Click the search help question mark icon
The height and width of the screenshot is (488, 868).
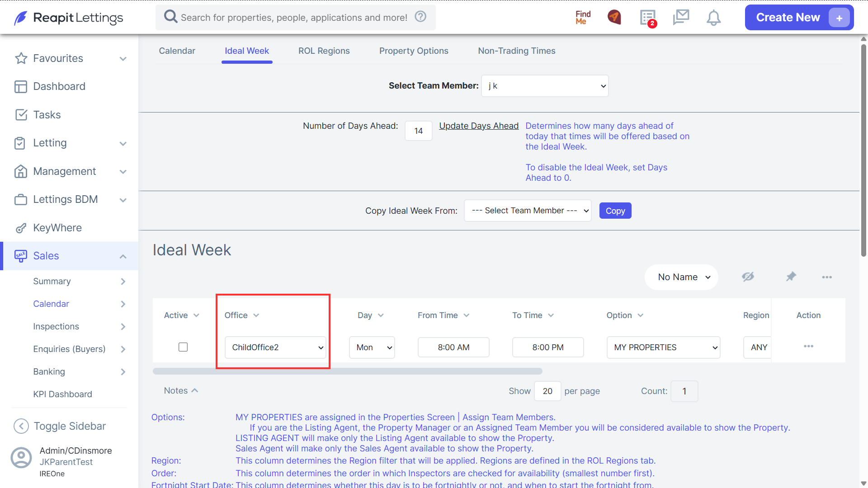420,17
